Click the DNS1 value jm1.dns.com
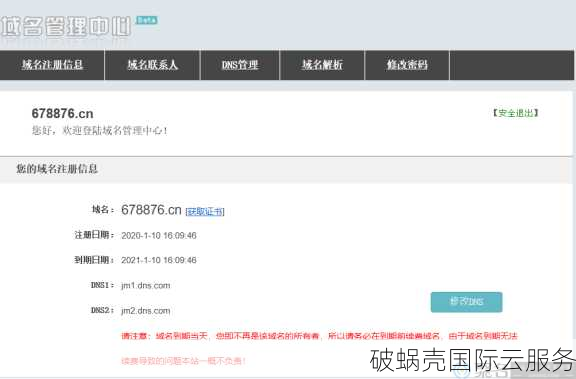Screen dimensions: 576x379 point(145,285)
